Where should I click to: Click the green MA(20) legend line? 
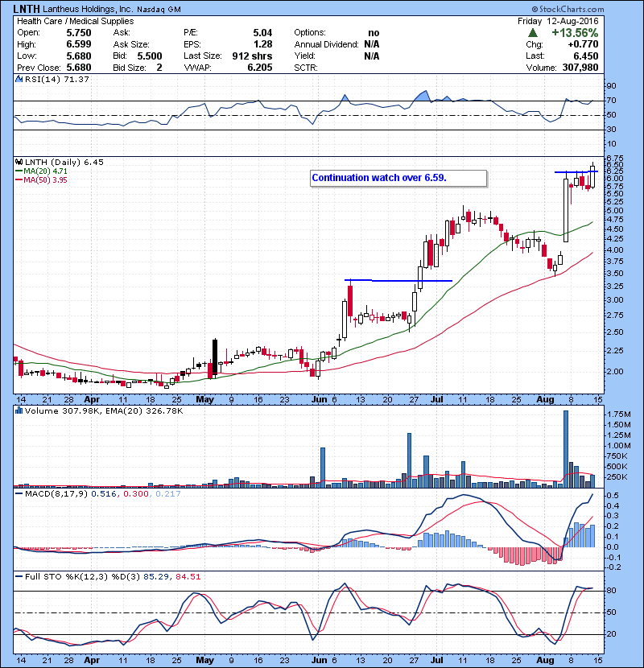19,171
